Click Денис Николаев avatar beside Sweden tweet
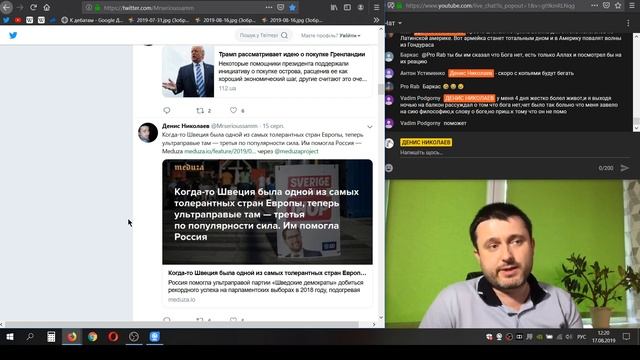The image size is (640, 360). tap(148, 133)
